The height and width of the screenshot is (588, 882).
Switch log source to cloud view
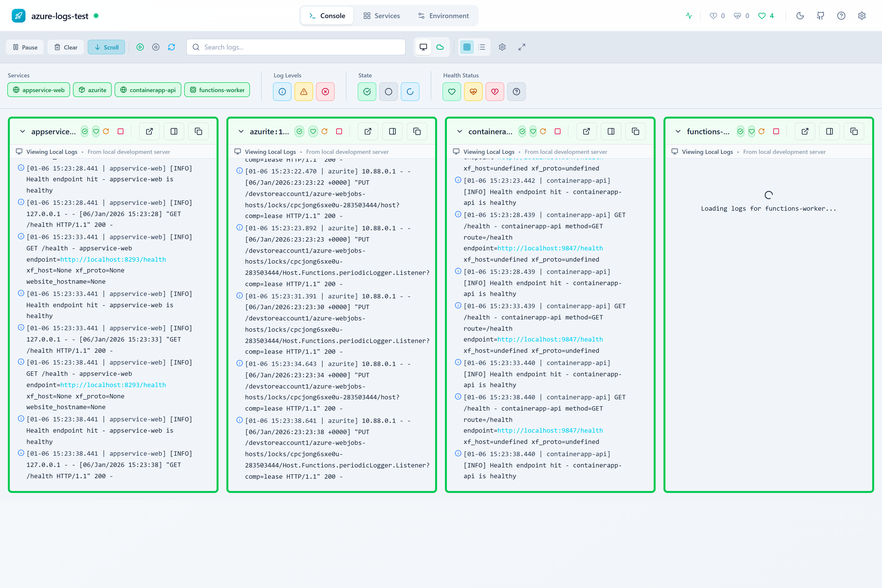point(440,47)
